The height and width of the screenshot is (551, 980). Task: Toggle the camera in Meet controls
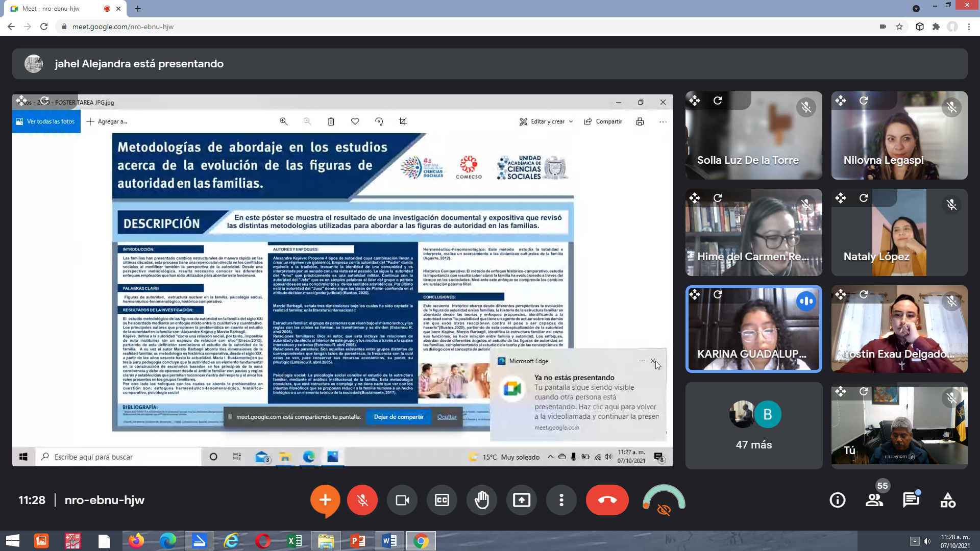pyautogui.click(x=402, y=500)
